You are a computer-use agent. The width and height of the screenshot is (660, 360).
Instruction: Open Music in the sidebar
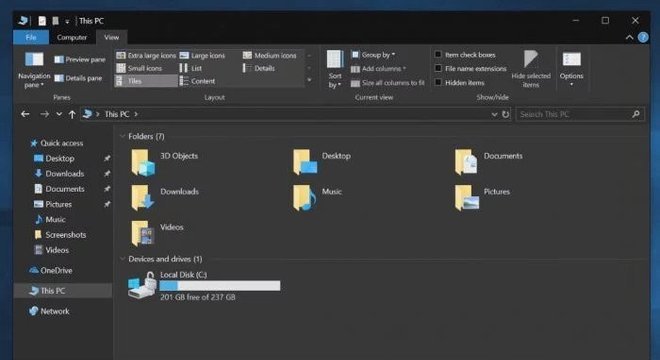(50, 219)
